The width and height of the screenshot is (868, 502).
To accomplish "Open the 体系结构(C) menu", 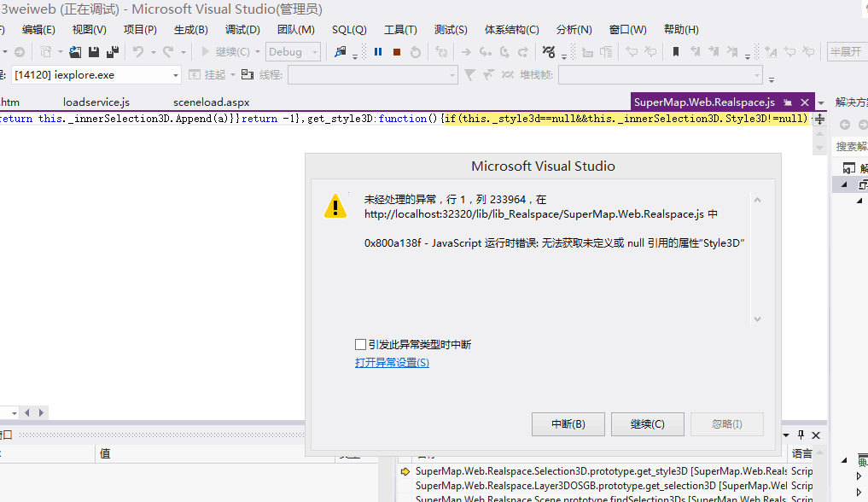I will 512,30.
